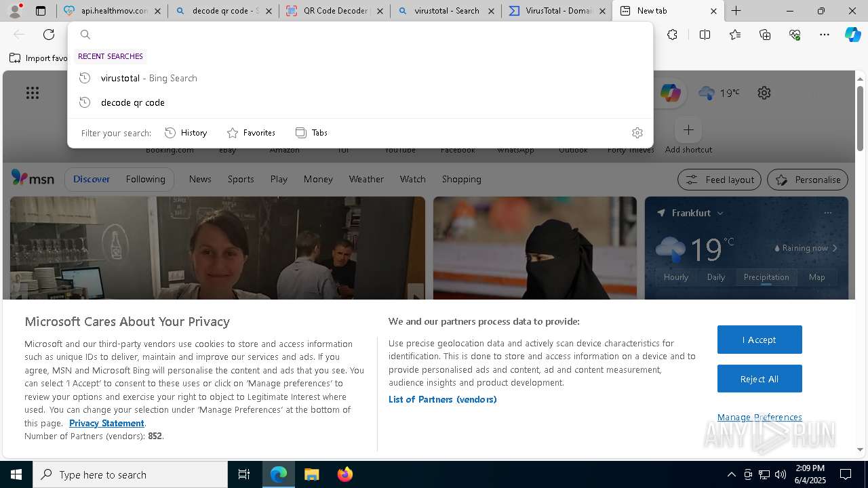Expand Frankfurt location dropdown

pos(720,213)
